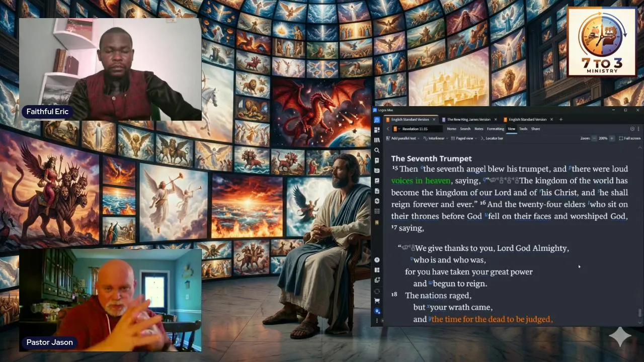The image size is (644, 362).
Task: Click the back arrow beside Revelation 11:15
Action: pyautogui.click(x=388, y=129)
